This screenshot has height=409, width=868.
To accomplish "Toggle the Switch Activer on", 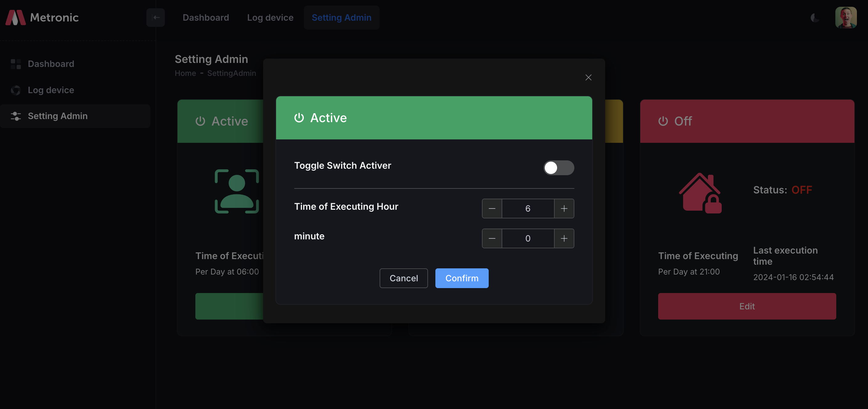I will pos(558,167).
